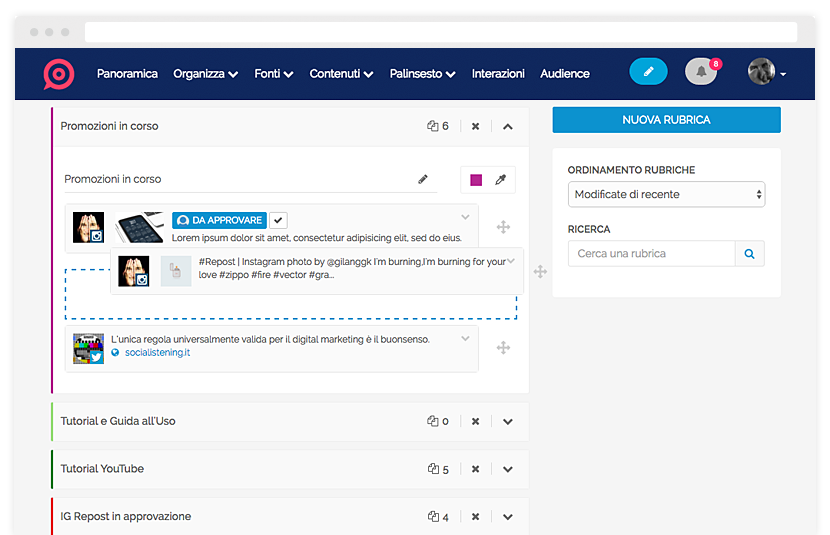Viewport: 830px width, 535px height.
Task: Click the app logo in navigation bar
Action: [x=59, y=74]
